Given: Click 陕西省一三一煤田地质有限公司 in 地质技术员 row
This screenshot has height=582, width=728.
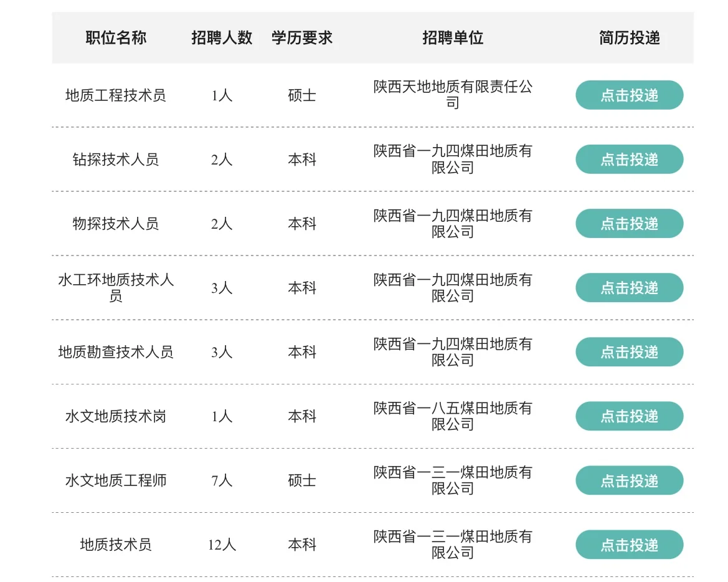Looking at the screenshot, I should (x=453, y=545).
